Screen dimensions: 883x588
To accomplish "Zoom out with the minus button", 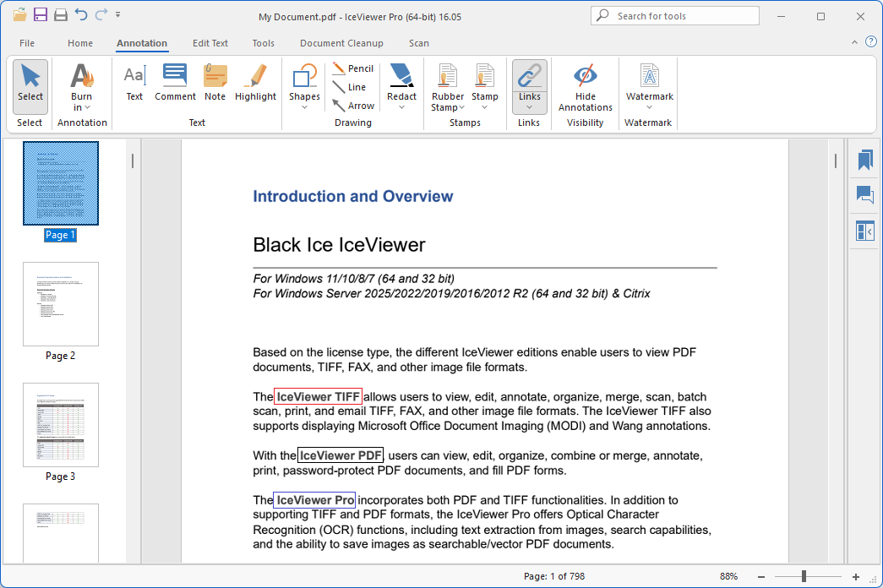I will point(761,577).
